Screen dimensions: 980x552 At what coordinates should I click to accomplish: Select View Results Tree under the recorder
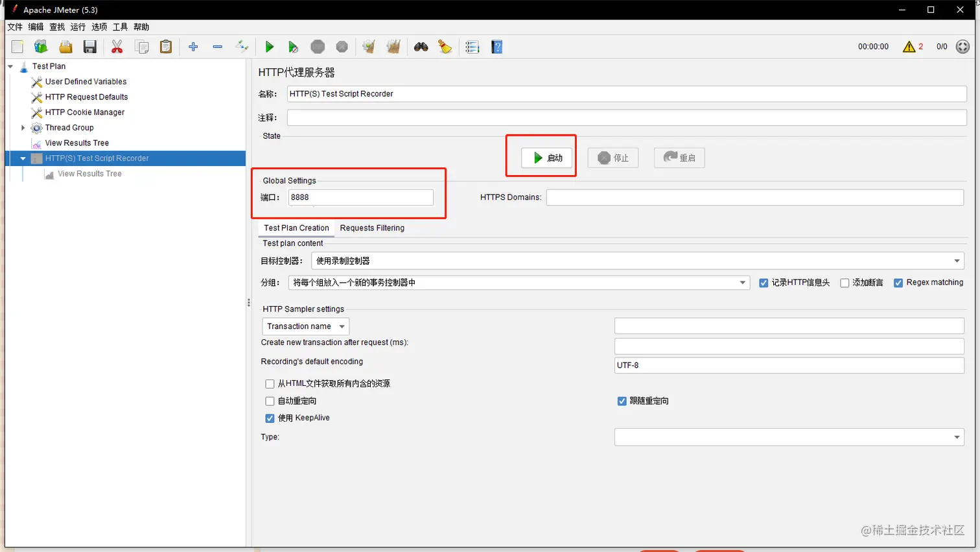[89, 174]
